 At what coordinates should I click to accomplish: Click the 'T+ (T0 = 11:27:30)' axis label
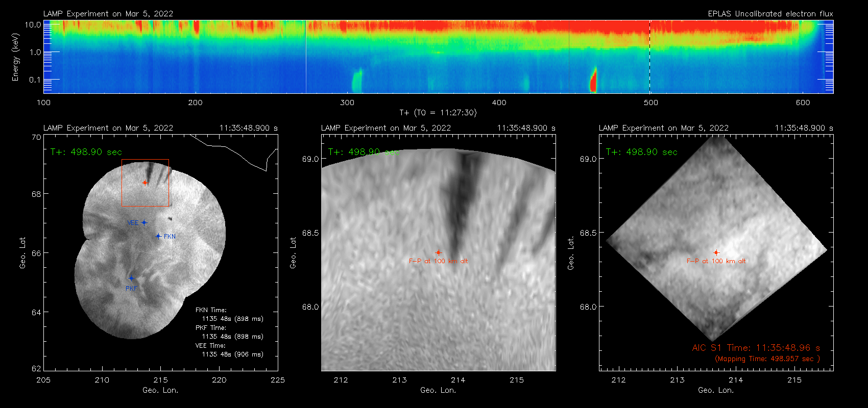click(438, 113)
